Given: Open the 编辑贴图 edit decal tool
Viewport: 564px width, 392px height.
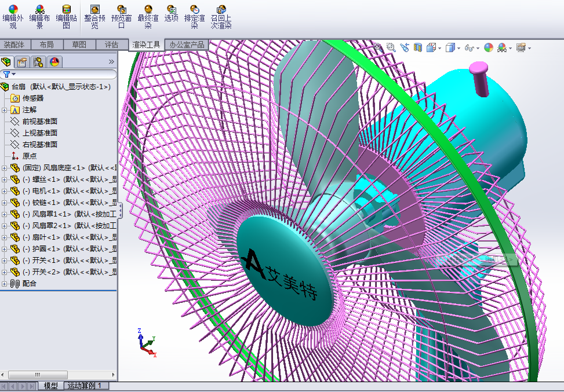Looking at the screenshot, I should tap(67, 17).
